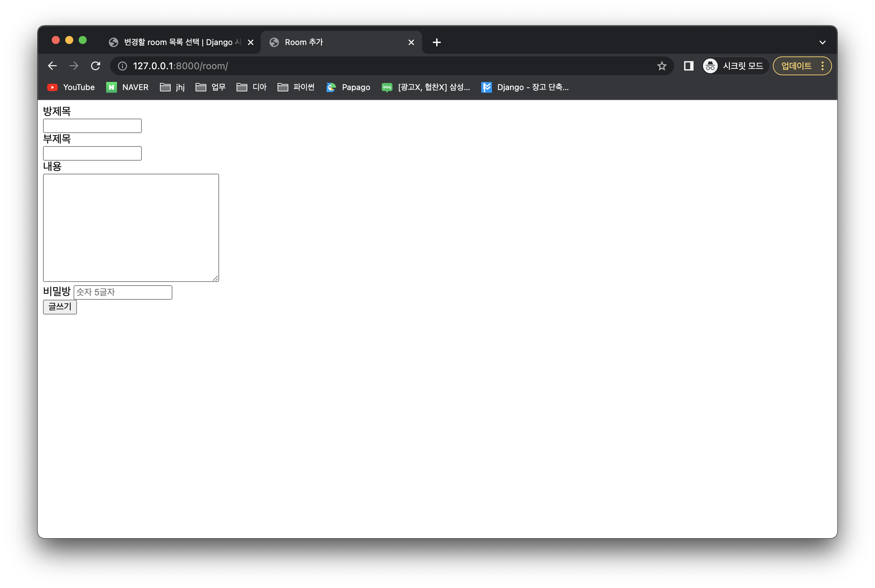Viewport: 875px width, 588px height.
Task: Bookmark this page with the star icon
Action: [662, 66]
